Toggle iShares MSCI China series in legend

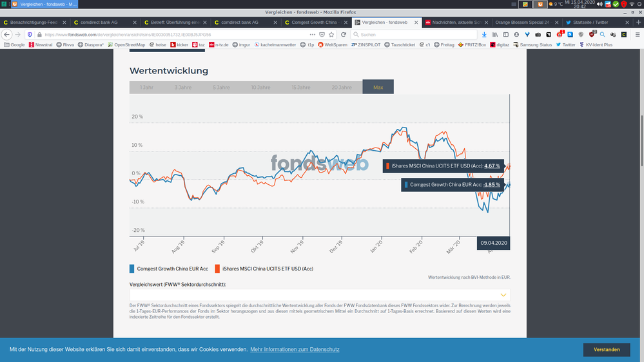coord(268,269)
